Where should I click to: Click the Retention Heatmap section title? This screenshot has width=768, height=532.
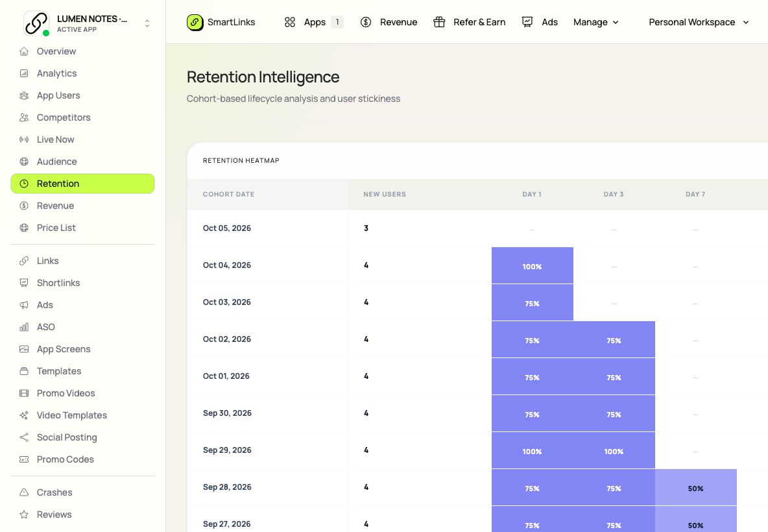pyautogui.click(x=241, y=160)
